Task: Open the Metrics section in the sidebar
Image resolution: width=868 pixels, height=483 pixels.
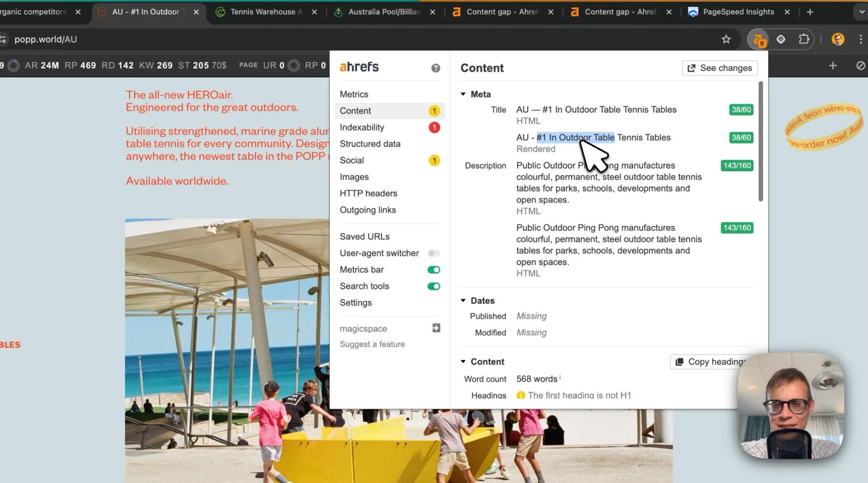Action: tap(353, 94)
